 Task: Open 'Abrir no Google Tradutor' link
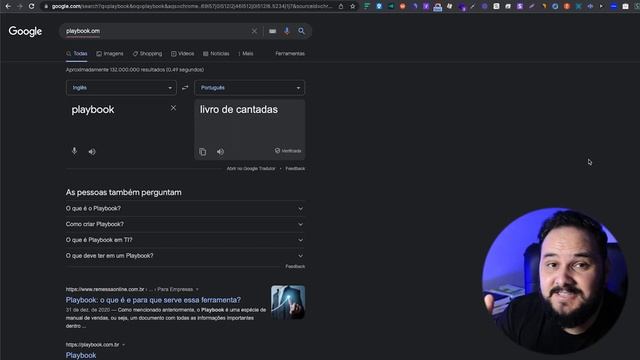coord(251,169)
